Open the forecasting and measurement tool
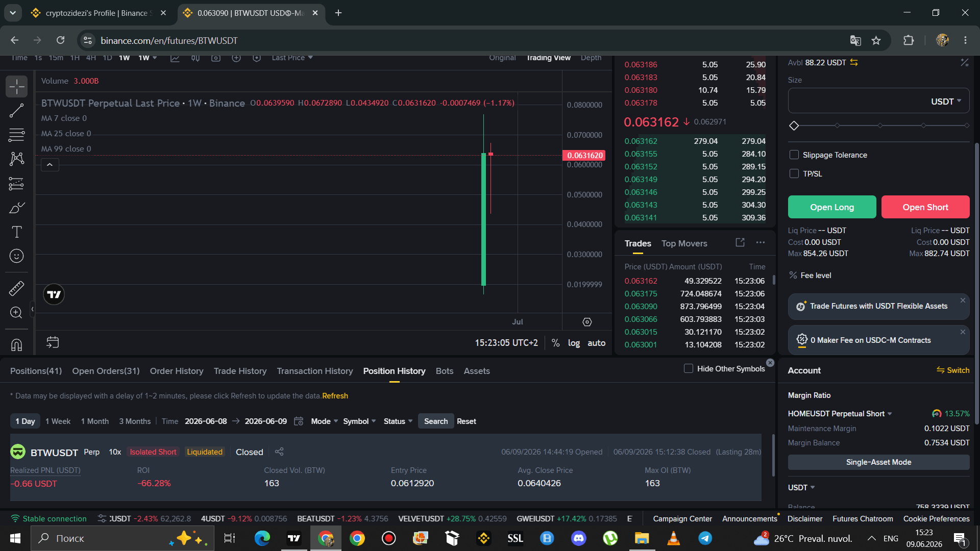Image resolution: width=980 pixels, height=551 pixels. (16, 183)
